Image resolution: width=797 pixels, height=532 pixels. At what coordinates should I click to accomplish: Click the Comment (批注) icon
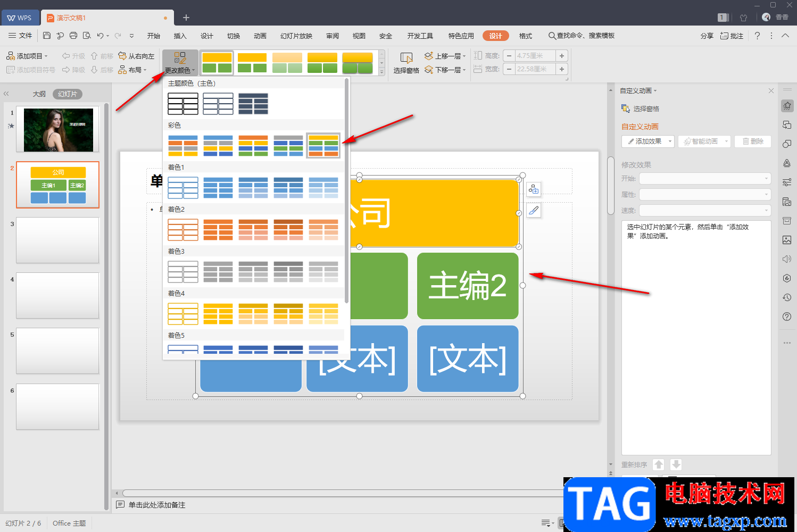coord(732,36)
